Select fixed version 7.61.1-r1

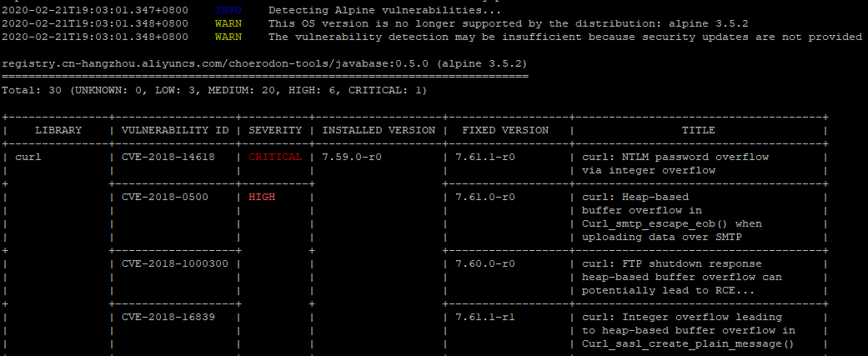(x=485, y=317)
